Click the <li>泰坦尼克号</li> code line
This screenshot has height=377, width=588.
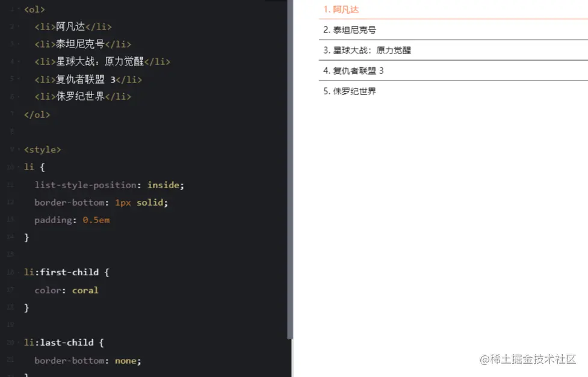83,44
